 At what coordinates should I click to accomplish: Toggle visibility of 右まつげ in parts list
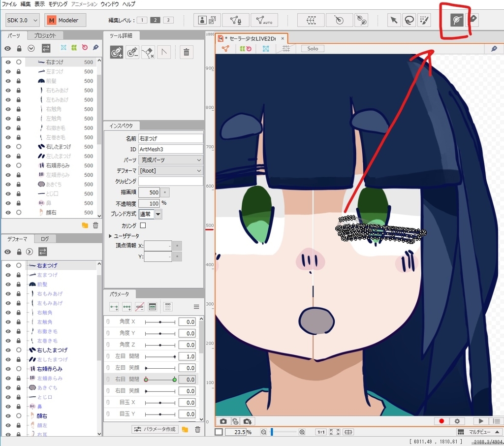(x=8, y=62)
